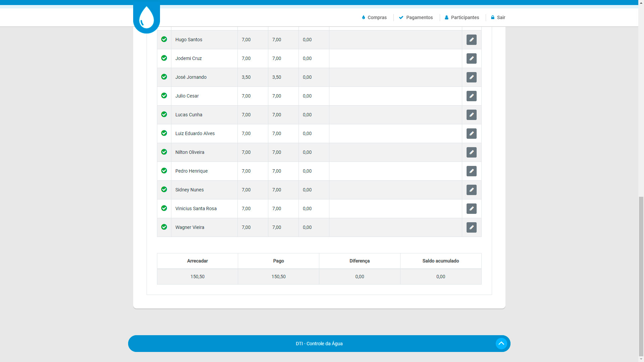Select the name José Jornando
This screenshot has height=362, width=644.
(x=191, y=77)
